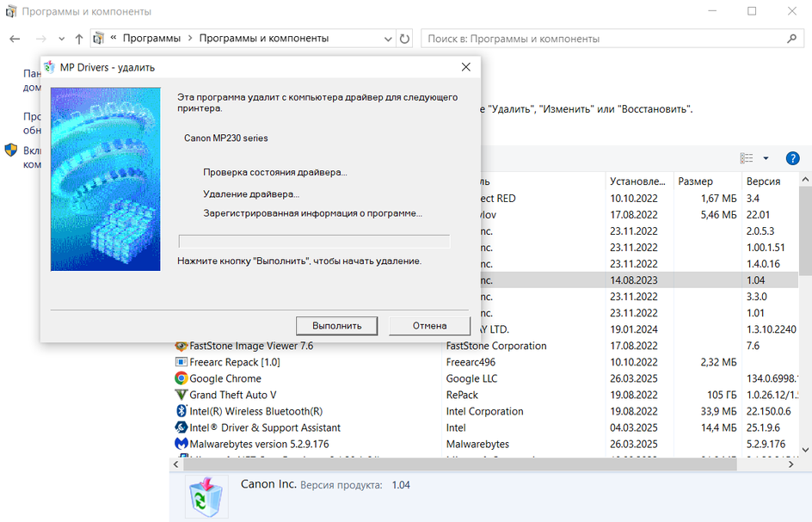
Task: Click the Grand Theft Auto V icon
Action: [181, 395]
